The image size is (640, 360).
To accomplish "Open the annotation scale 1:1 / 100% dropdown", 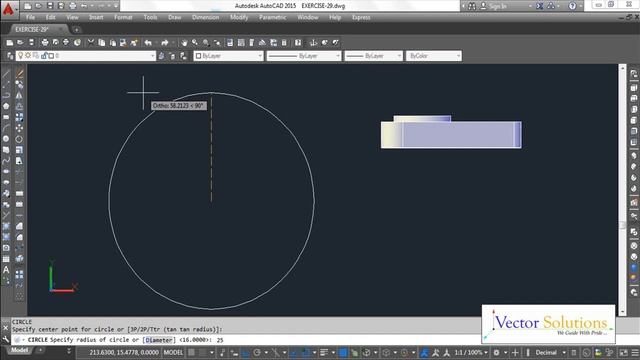I will 471,352.
